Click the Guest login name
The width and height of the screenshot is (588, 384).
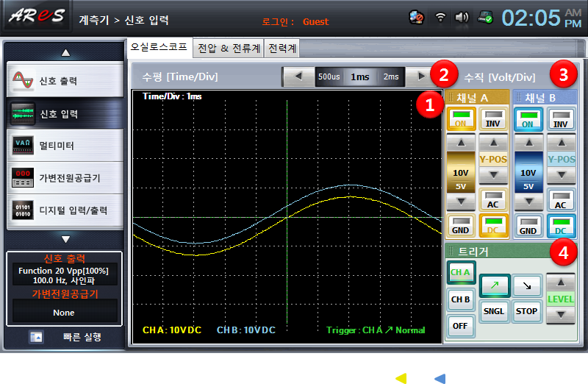point(316,22)
